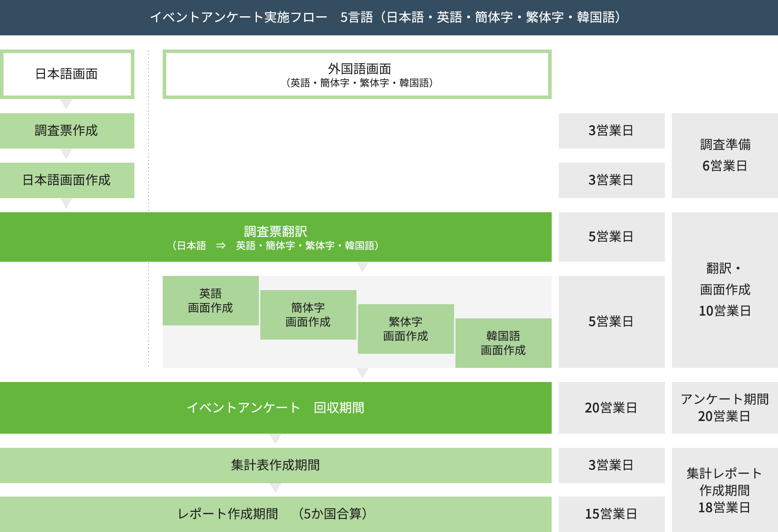Click the 日本語画面 header box
The image size is (778, 532).
tap(67, 74)
